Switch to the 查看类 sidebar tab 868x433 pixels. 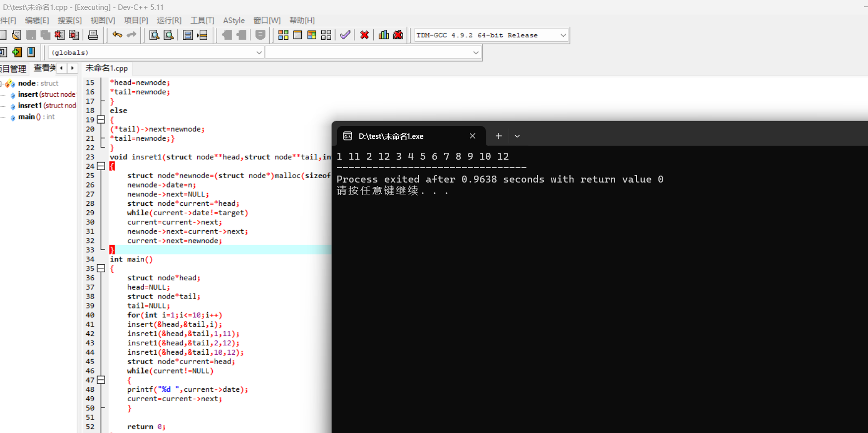(44, 68)
